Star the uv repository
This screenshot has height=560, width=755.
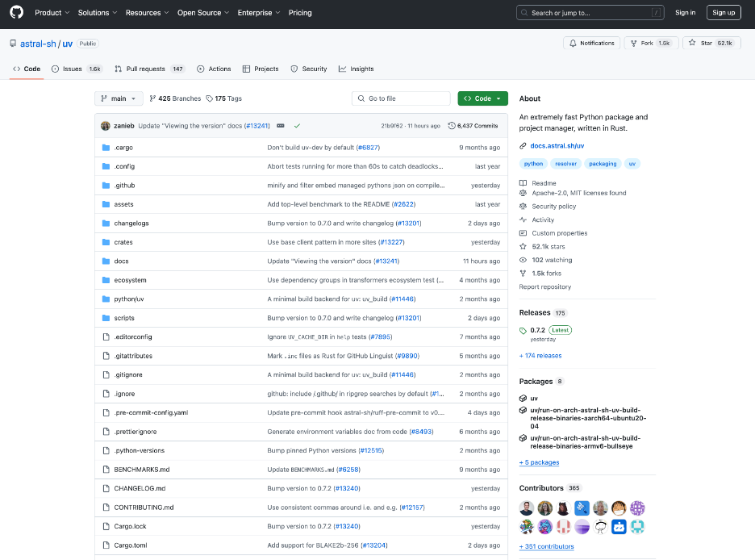(711, 43)
